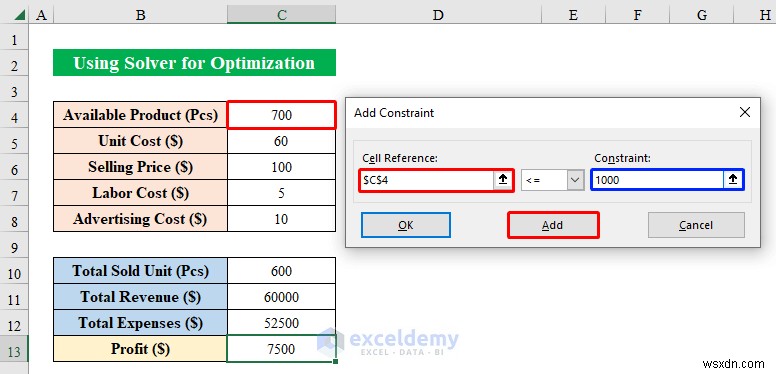Click the 'Available Product (Pcs)' cell
The width and height of the screenshot is (776, 374).
pos(141,115)
